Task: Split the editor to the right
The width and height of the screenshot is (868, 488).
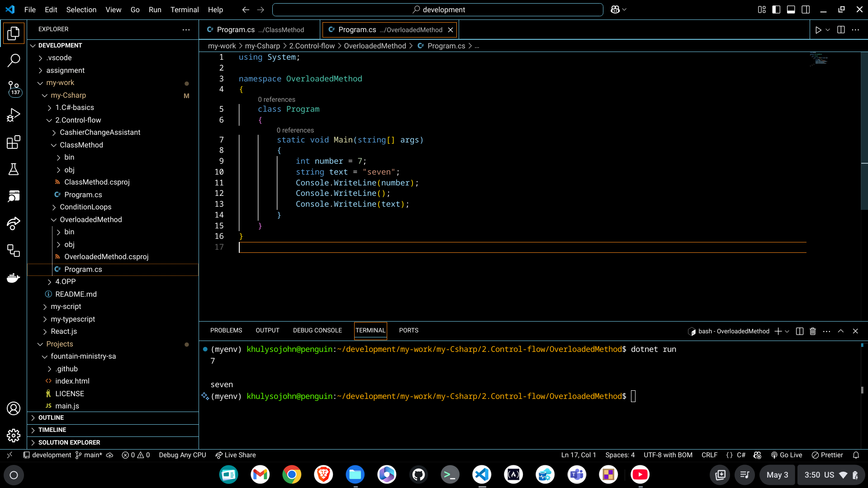Action: pyautogui.click(x=841, y=30)
